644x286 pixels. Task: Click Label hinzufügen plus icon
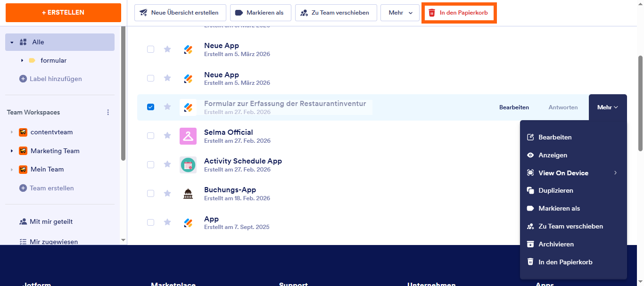click(x=23, y=79)
